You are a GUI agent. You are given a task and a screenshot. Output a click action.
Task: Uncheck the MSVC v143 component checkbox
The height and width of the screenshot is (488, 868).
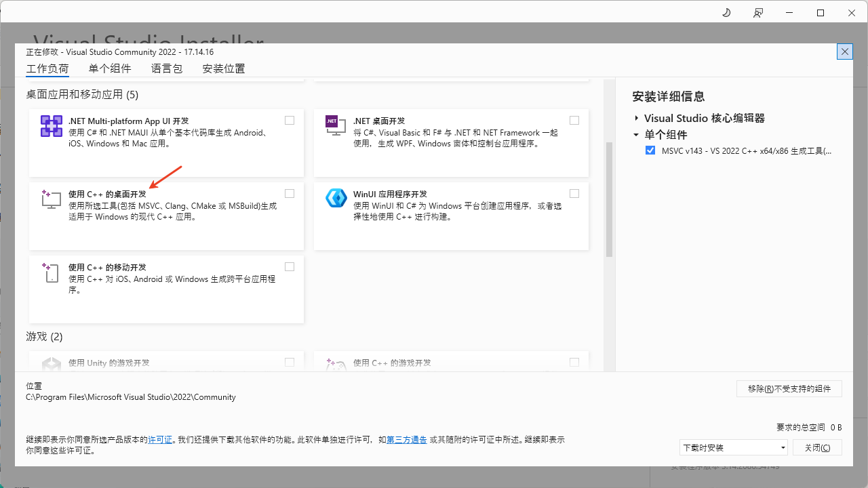650,151
